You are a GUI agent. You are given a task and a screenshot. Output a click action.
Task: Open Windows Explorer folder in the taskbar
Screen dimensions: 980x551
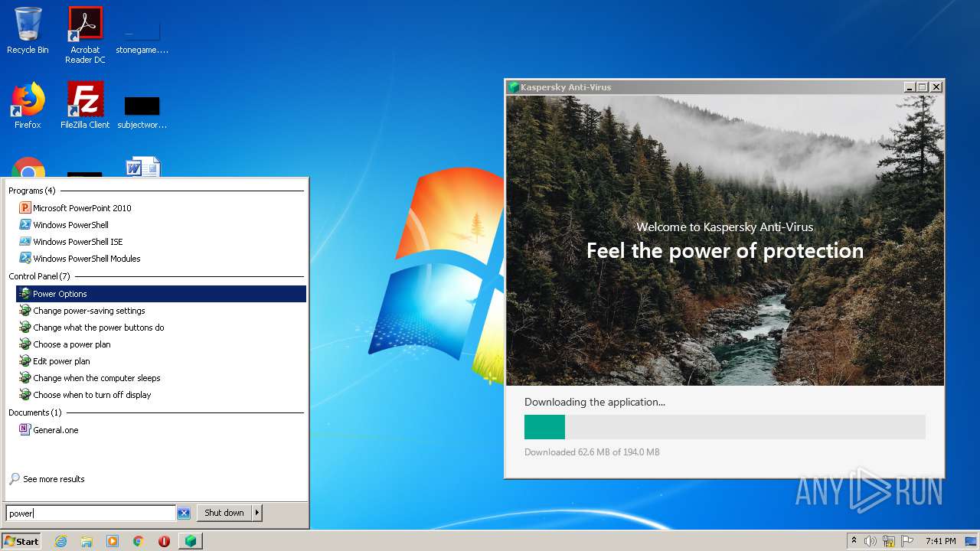pos(87,541)
